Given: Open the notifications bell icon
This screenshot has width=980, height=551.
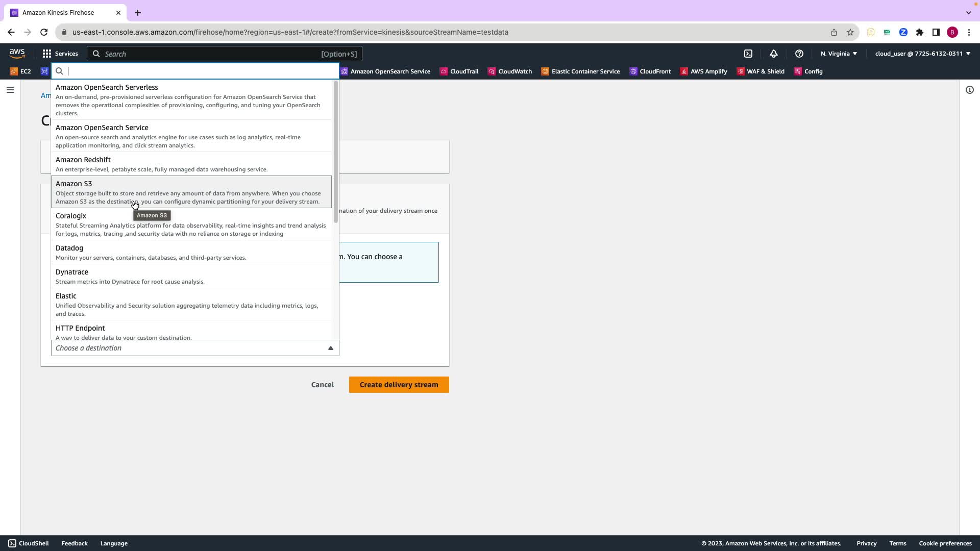Looking at the screenshot, I should point(774,54).
